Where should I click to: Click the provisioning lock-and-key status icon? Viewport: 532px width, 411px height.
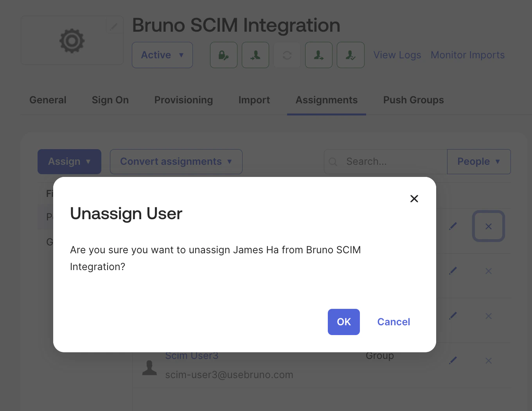[223, 55]
